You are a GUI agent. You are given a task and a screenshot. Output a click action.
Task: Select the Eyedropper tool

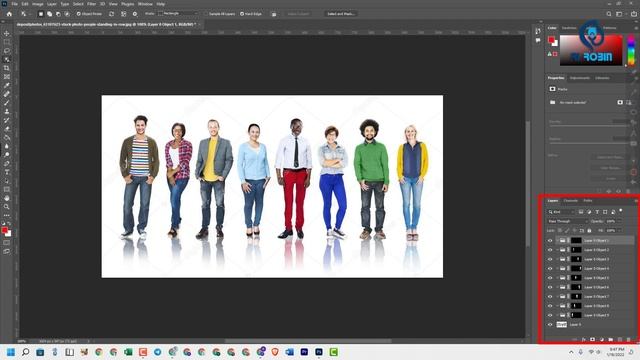[x=7, y=85]
